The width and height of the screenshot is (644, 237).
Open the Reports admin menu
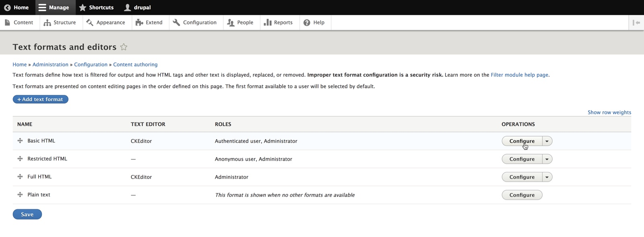[x=278, y=22]
